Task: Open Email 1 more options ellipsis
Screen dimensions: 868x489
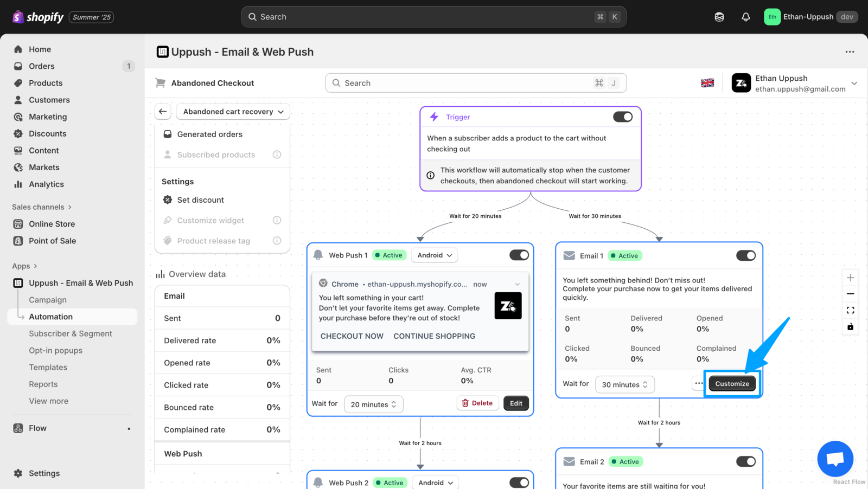Action: pyautogui.click(x=699, y=383)
